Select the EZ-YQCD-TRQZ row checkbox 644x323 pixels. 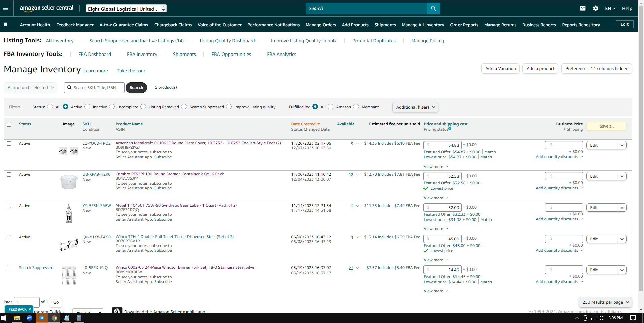tap(9, 143)
